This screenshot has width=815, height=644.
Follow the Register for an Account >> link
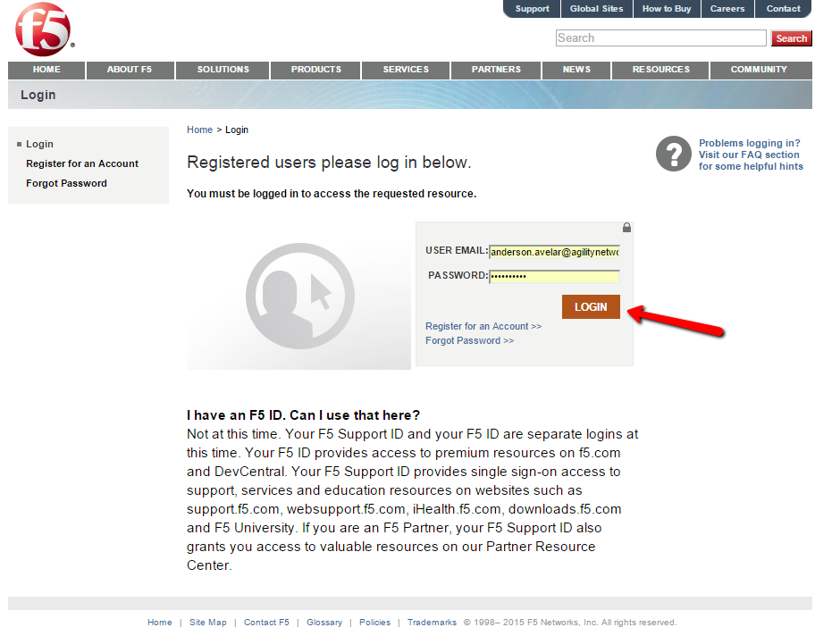(483, 327)
